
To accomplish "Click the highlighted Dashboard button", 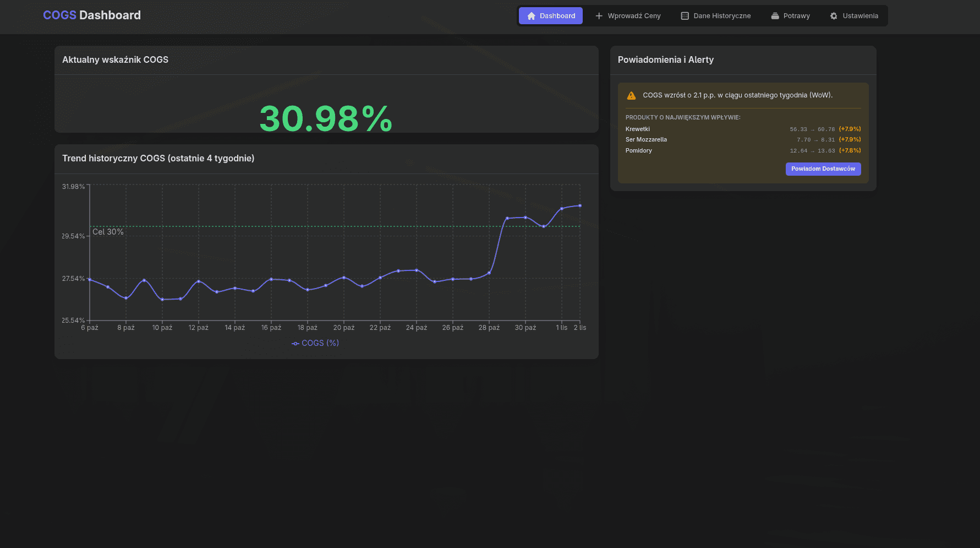I will pyautogui.click(x=550, y=16).
